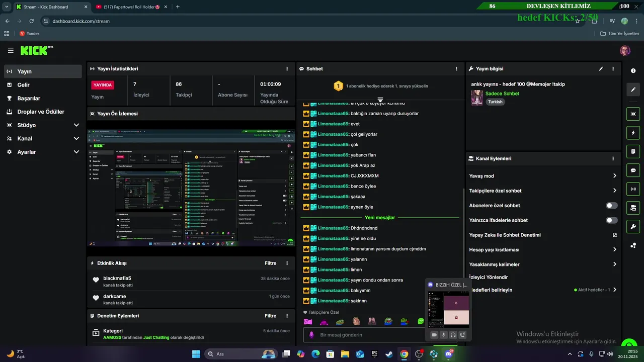Deafen with the headphones button in the Discord overlay
644x362 pixels.
click(453, 335)
